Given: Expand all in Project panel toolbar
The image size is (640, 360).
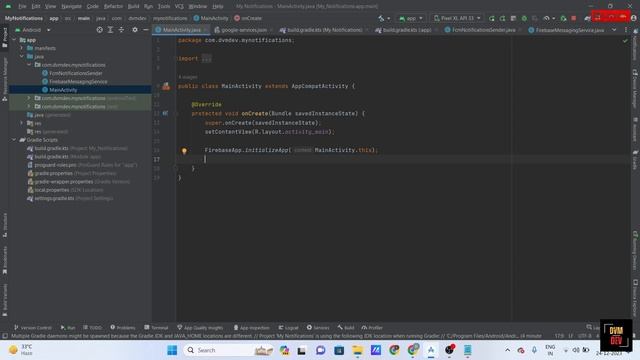Looking at the screenshot, I should [x=110, y=30].
